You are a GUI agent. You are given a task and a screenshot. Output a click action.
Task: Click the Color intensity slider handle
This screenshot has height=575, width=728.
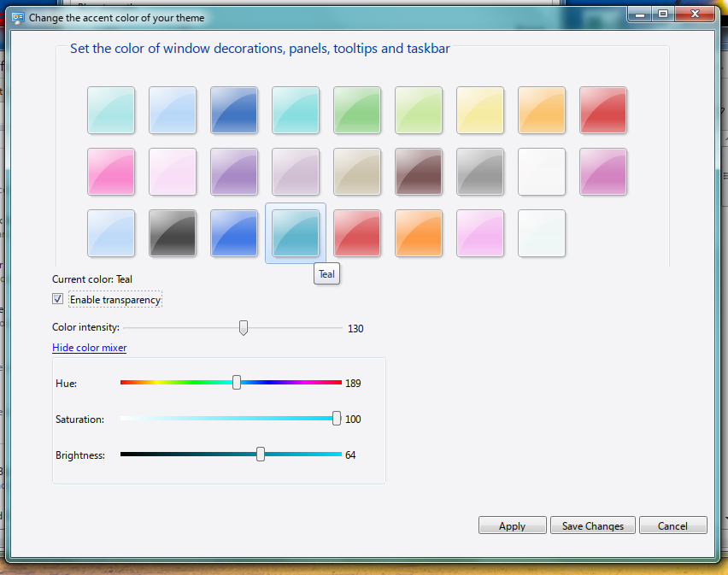pos(244,327)
